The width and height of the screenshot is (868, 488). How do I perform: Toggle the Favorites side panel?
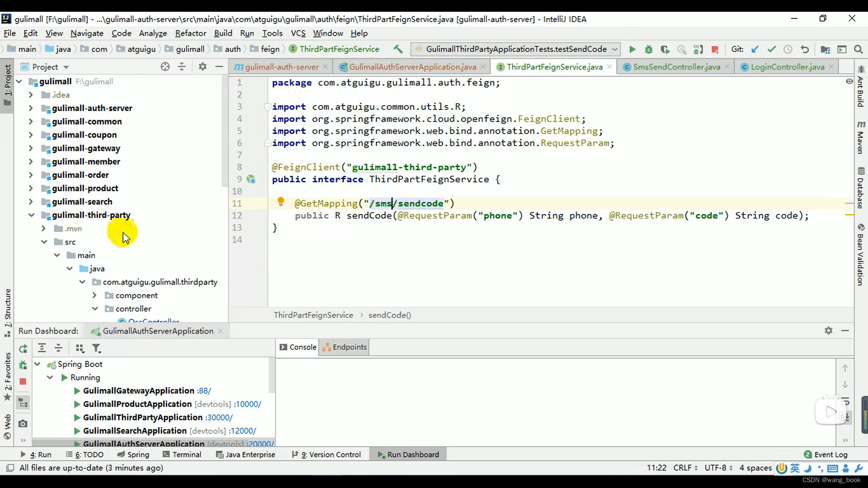[7, 376]
